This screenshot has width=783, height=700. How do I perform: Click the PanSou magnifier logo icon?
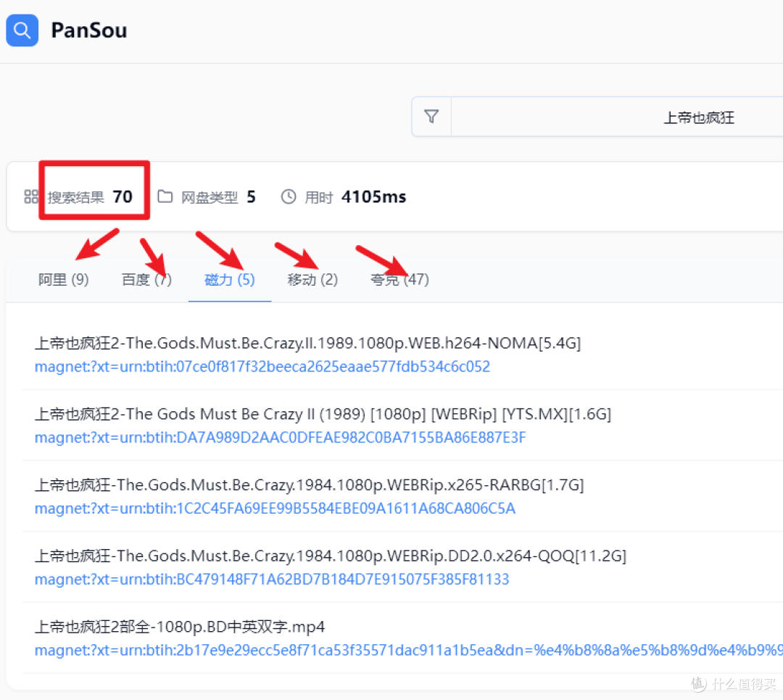22,30
